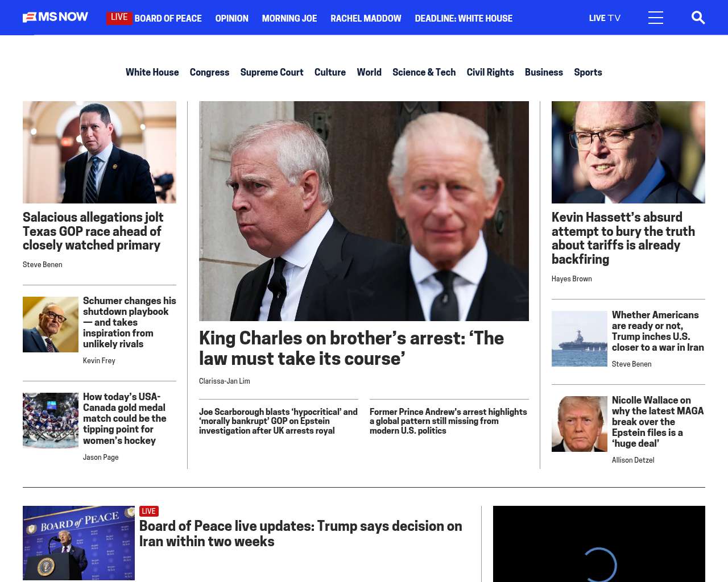Screen dimensions: 728x582
Task: Open the Civil Rights section
Action: pos(490,72)
